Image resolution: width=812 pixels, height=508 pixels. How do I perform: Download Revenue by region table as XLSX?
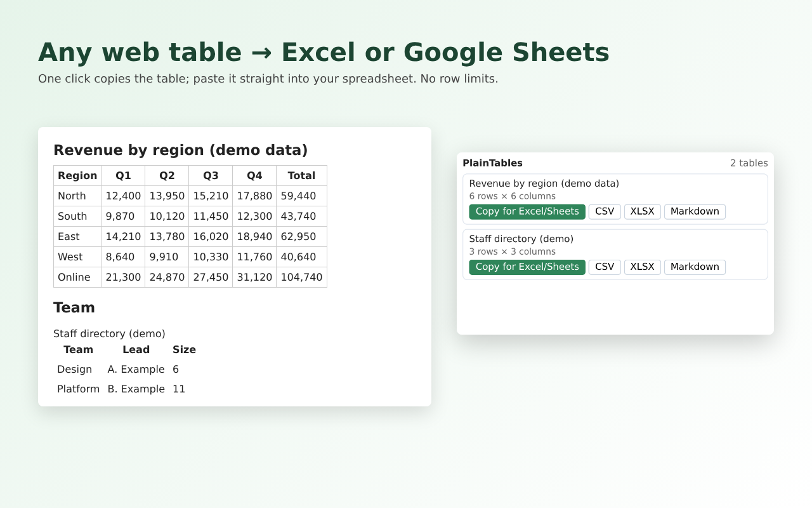[x=643, y=211]
